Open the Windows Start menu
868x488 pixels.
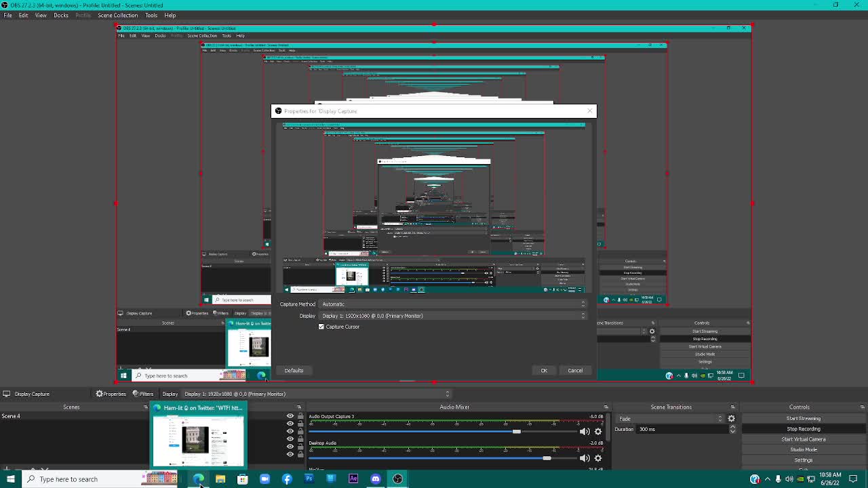[x=11, y=479]
